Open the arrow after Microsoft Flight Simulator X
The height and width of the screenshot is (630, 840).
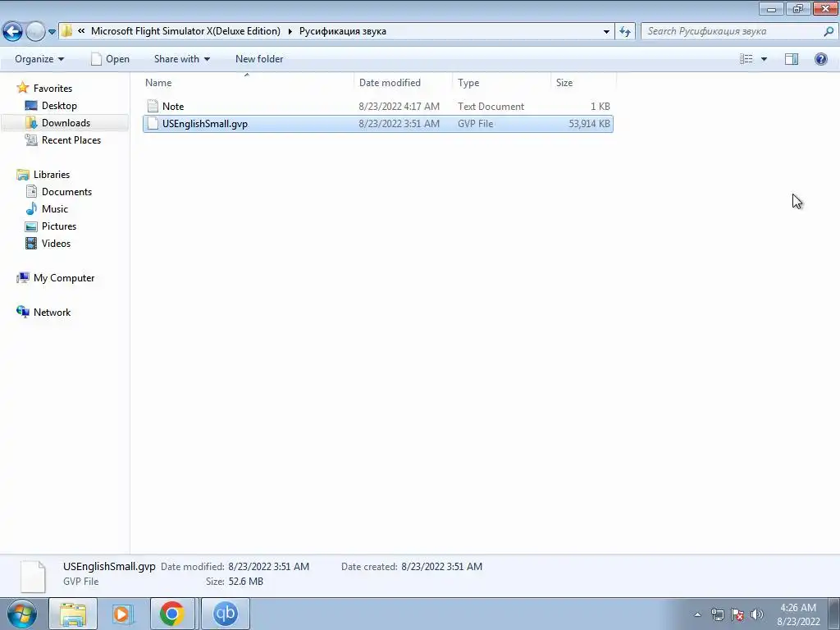[x=290, y=32]
